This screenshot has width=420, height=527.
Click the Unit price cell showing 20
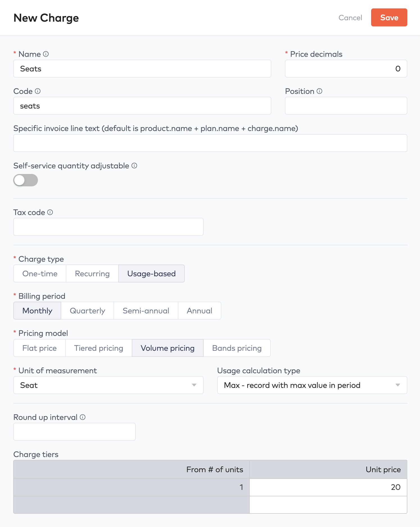328,487
